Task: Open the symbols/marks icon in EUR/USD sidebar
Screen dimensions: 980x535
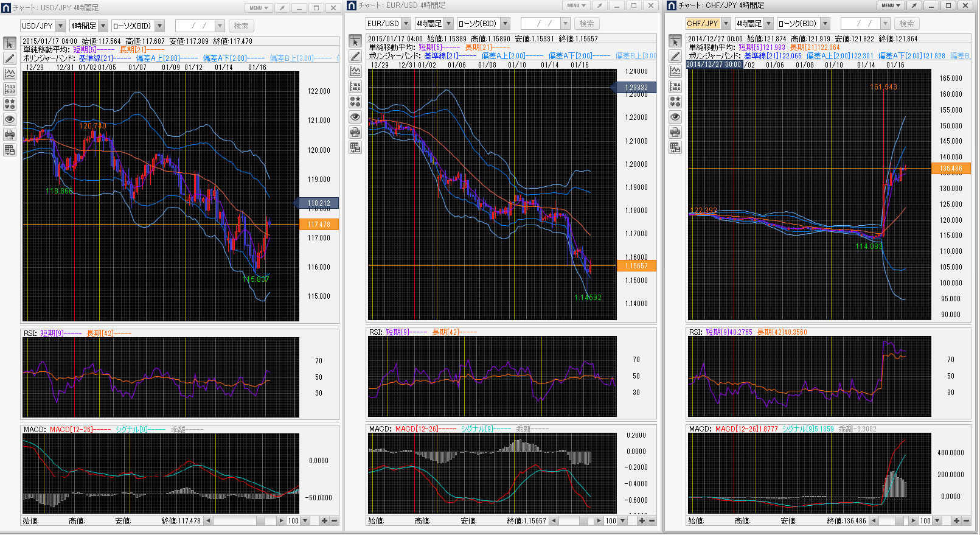Action: pos(355,102)
